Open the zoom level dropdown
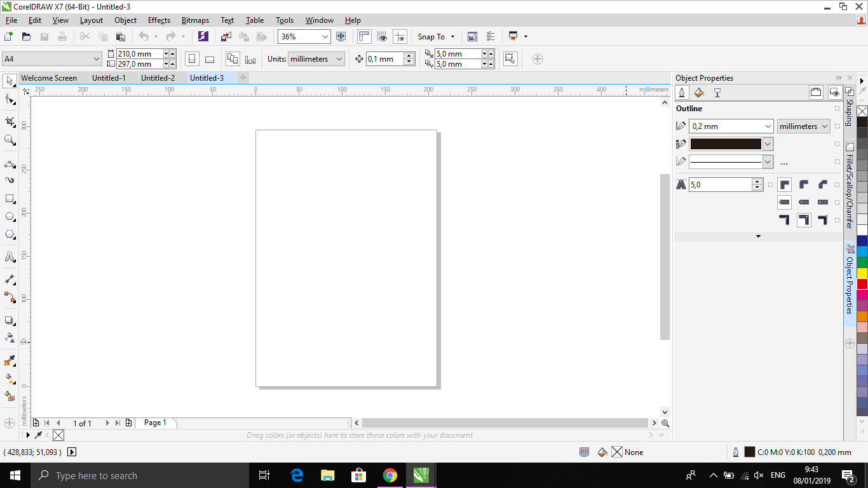Screen dimensions: 868x488 (x=325, y=37)
